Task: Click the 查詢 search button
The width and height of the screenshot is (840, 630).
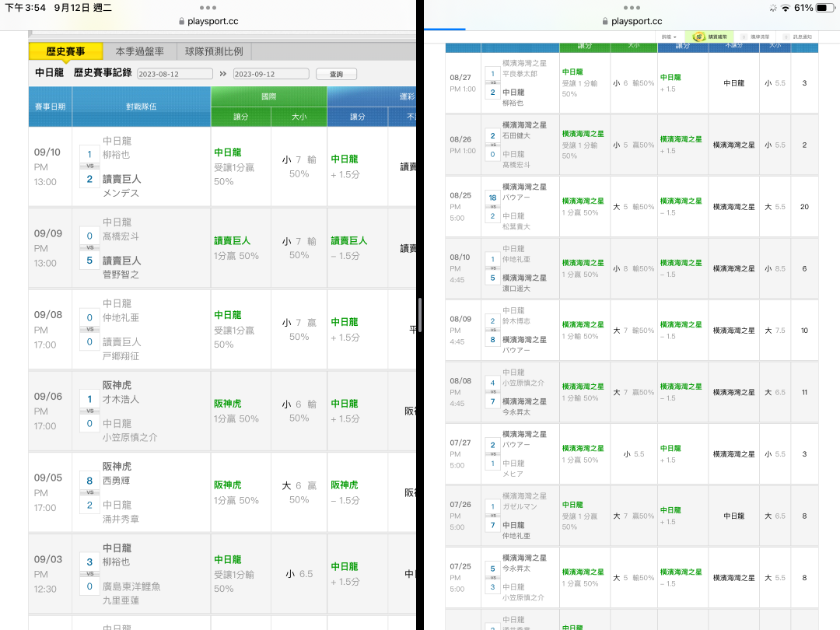Action: [337, 74]
